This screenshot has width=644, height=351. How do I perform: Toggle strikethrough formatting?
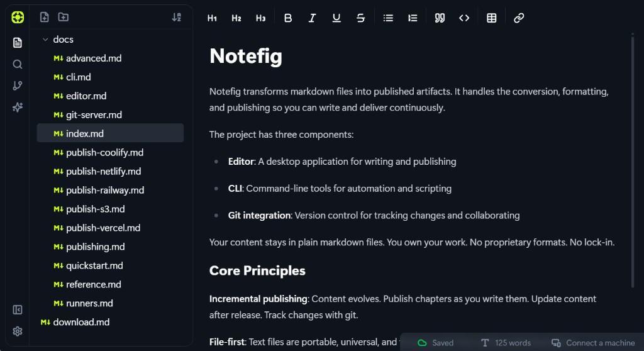pyautogui.click(x=360, y=18)
